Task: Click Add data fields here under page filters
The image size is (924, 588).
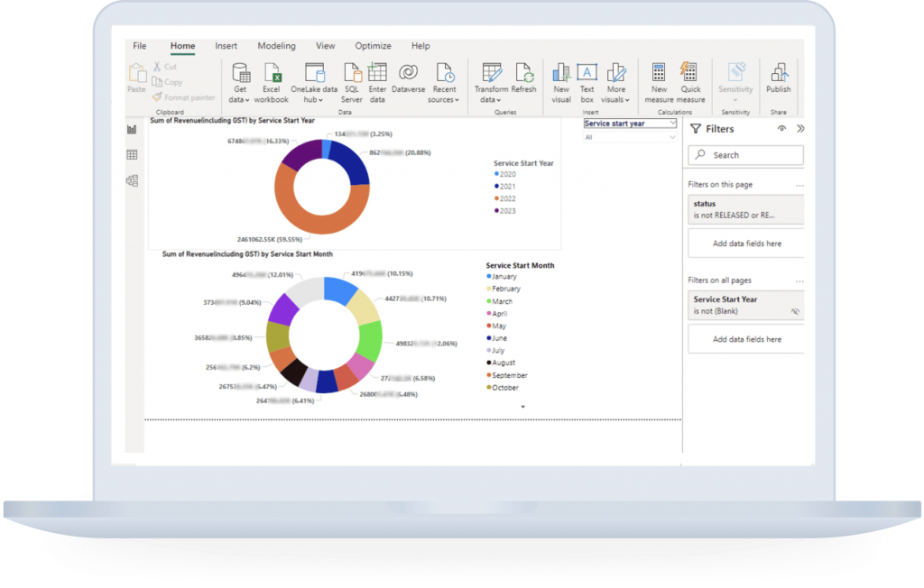Action: [x=746, y=243]
